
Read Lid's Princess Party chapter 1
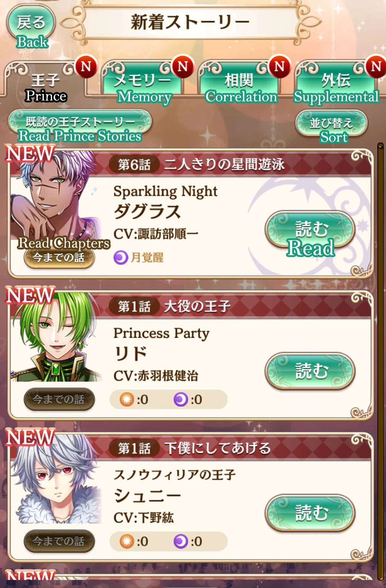pyautogui.click(x=310, y=371)
